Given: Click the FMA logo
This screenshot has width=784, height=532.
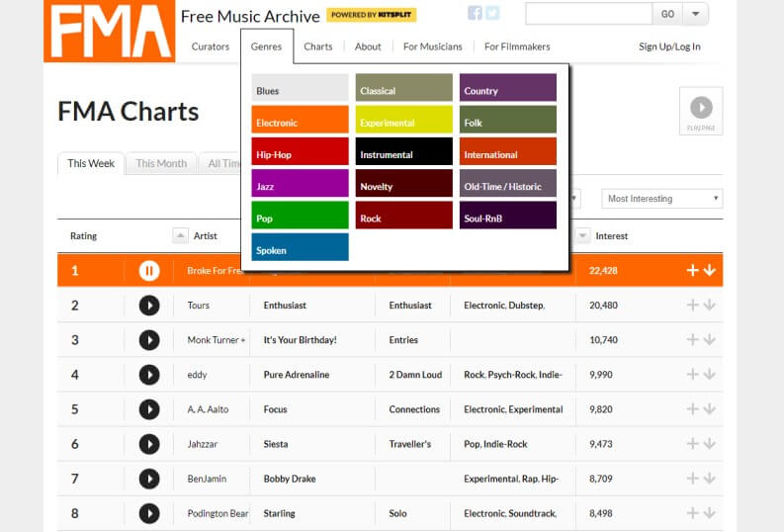Looking at the screenshot, I should (110, 31).
